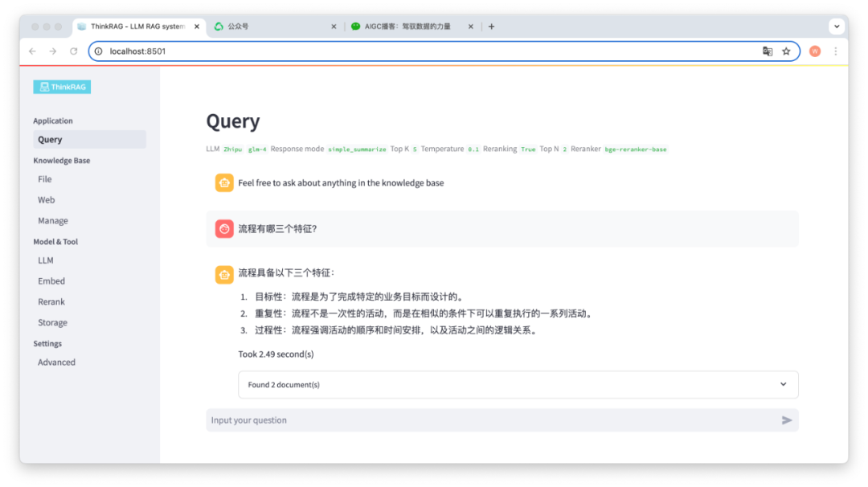868x487 pixels.
Task: Open the File page under Knowledge Base
Action: coord(46,178)
